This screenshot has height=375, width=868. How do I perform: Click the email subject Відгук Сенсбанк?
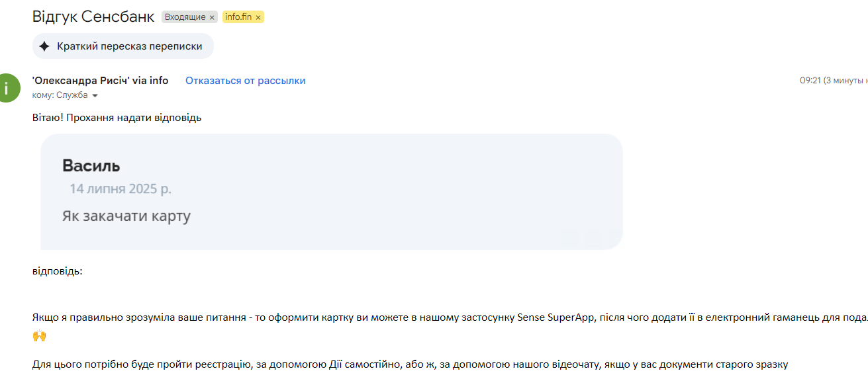(x=93, y=17)
